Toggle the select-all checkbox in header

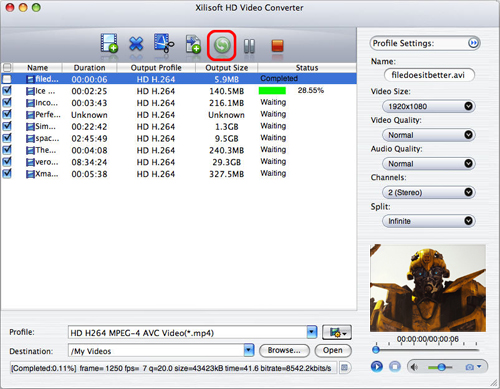tap(7, 68)
